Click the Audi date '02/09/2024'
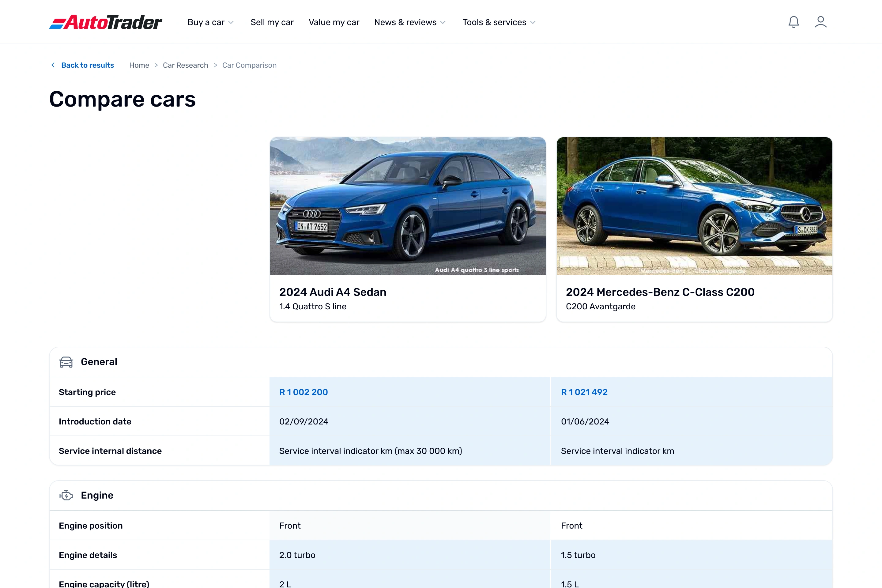Screen dimensions: 882x588 [304, 421]
